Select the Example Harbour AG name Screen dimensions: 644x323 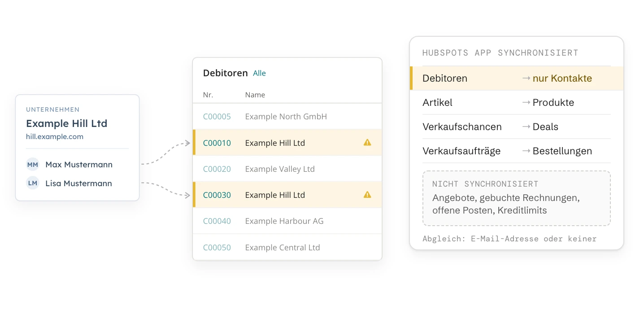(x=284, y=221)
